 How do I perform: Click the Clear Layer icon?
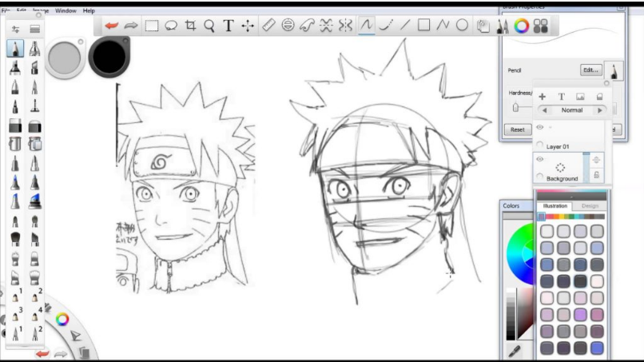click(x=599, y=97)
